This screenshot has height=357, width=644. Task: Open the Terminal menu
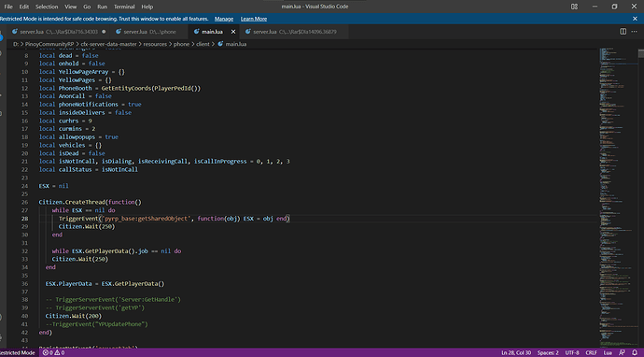coord(124,7)
